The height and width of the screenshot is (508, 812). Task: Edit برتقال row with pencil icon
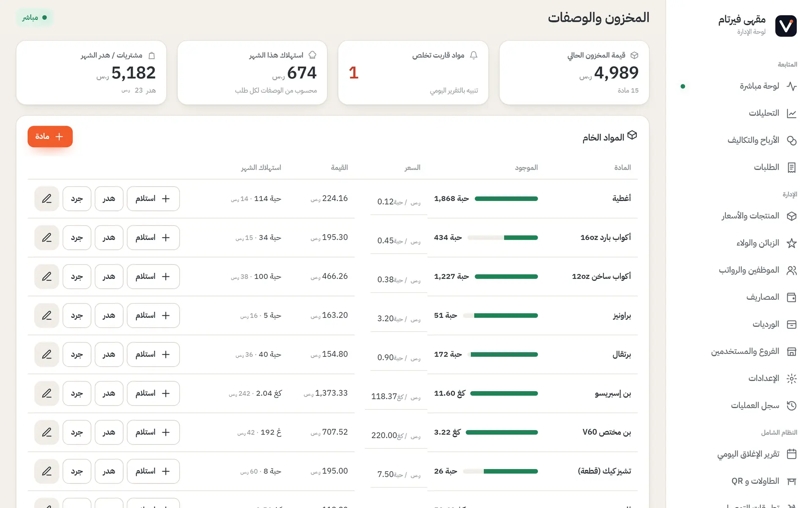tap(47, 354)
